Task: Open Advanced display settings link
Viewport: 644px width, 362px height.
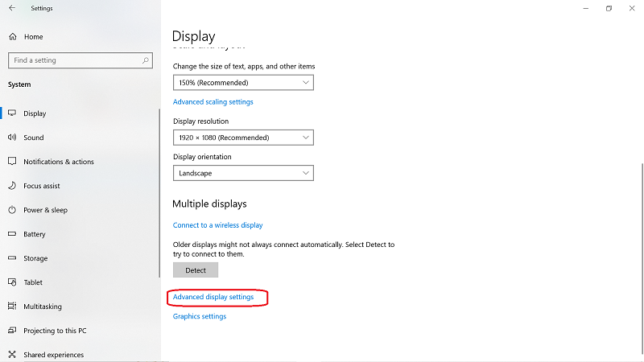Action: (x=213, y=297)
